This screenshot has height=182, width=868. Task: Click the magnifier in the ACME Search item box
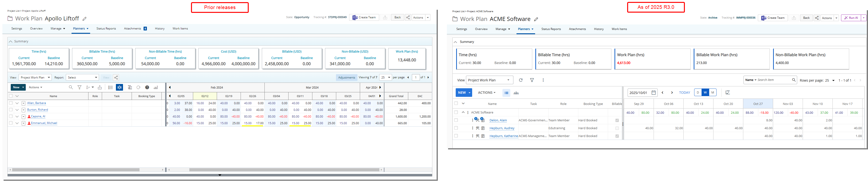(794, 80)
